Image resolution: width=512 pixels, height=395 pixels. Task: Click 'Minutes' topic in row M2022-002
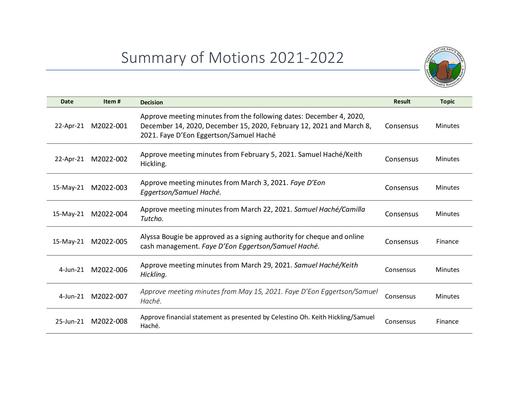(x=447, y=159)
